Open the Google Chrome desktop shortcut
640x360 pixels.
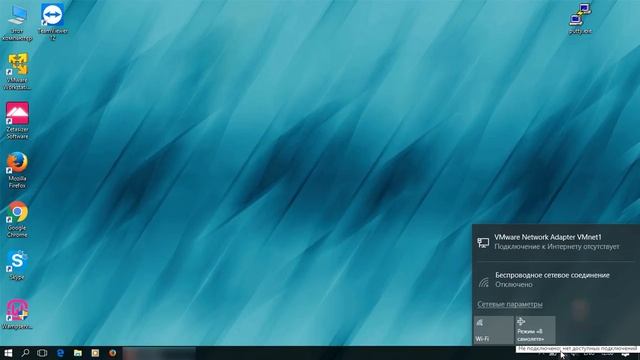(17, 219)
